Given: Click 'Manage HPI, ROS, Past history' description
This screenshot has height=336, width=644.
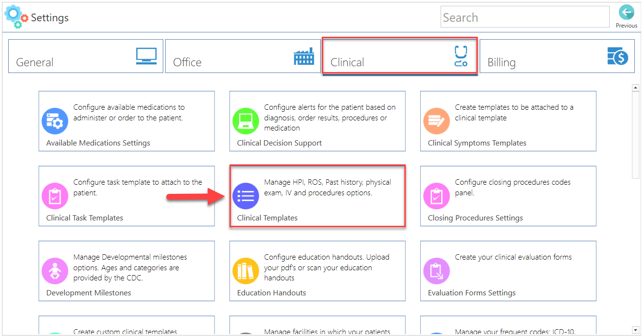Looking at the screenshot, I should point(328,188).
